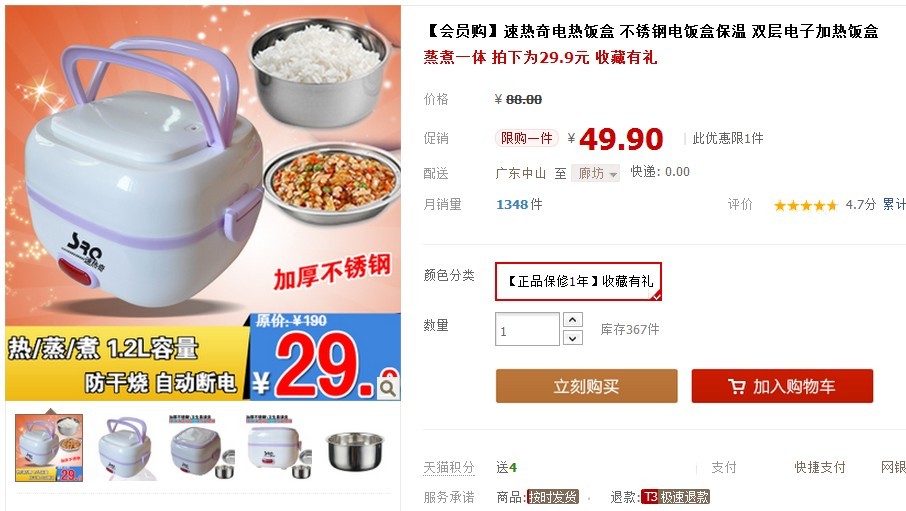Increase quantity with the up arrow
Image resolution: width=906 pixels, height=511 pixels.
(573, 319)
